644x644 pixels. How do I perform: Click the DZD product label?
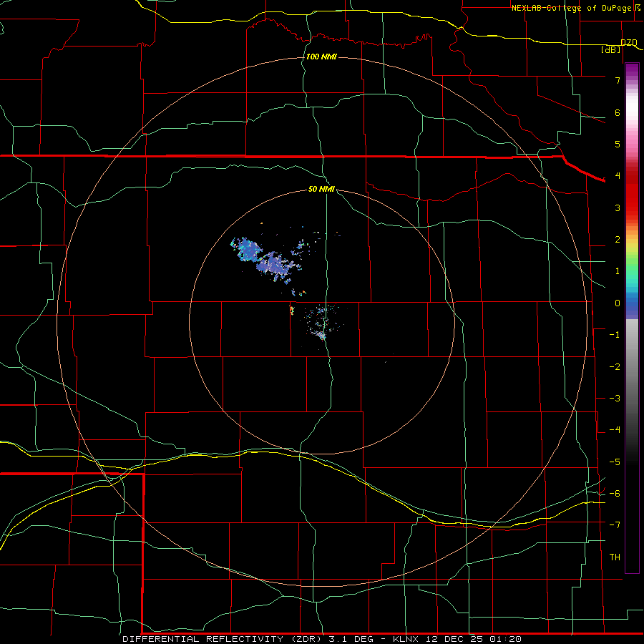coord(629,43)
